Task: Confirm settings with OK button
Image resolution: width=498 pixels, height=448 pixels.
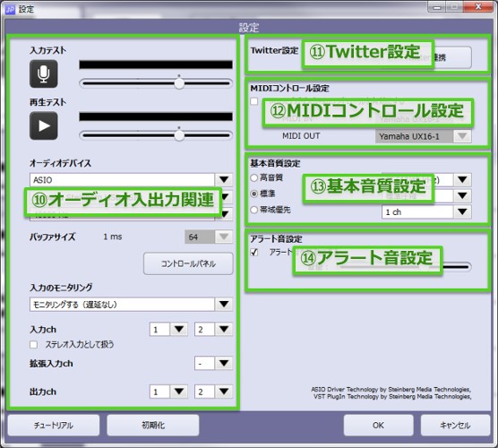Action: (379, 425)
